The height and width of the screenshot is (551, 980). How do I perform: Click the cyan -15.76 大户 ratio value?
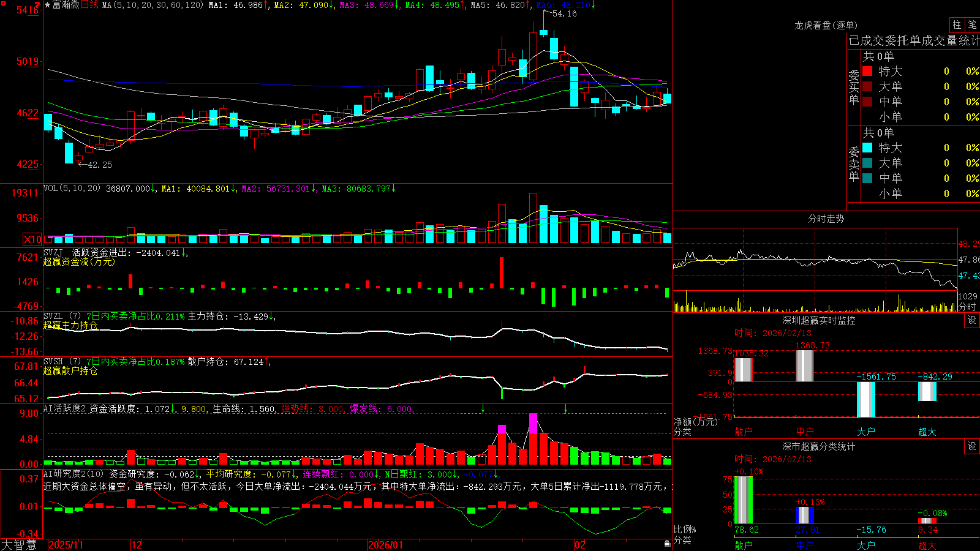point(871,530)
